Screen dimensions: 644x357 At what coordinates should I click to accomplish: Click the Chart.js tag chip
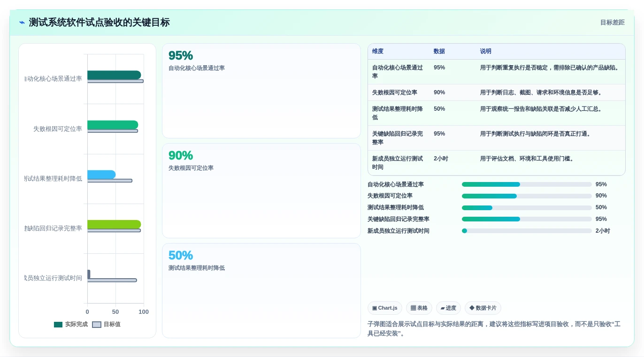385,308
